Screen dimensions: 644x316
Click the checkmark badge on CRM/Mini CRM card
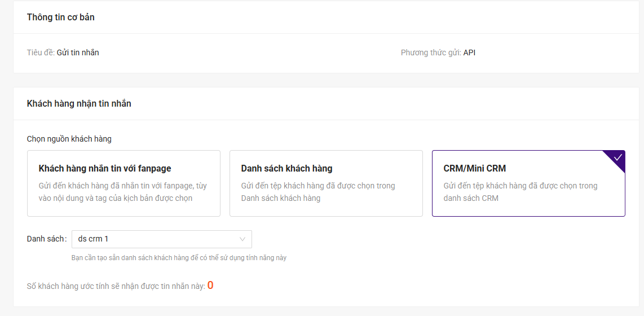click(x=617, y=157)
